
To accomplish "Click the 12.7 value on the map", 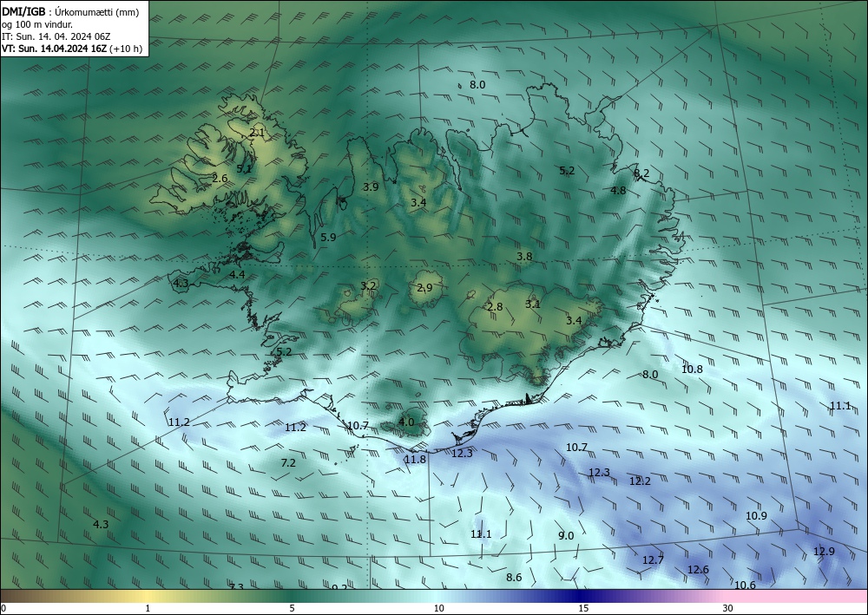I will click(653, 559).
